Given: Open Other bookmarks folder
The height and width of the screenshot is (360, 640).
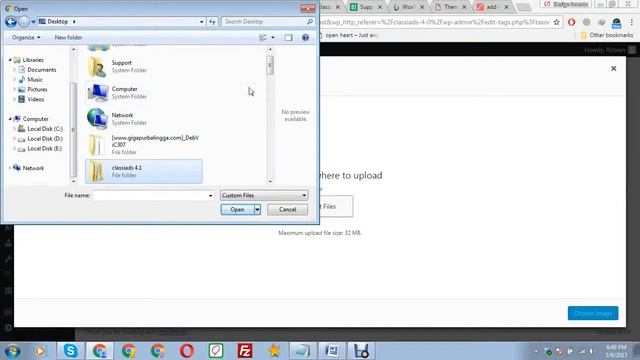Looking at the screenshot, I should pos(607,36).
